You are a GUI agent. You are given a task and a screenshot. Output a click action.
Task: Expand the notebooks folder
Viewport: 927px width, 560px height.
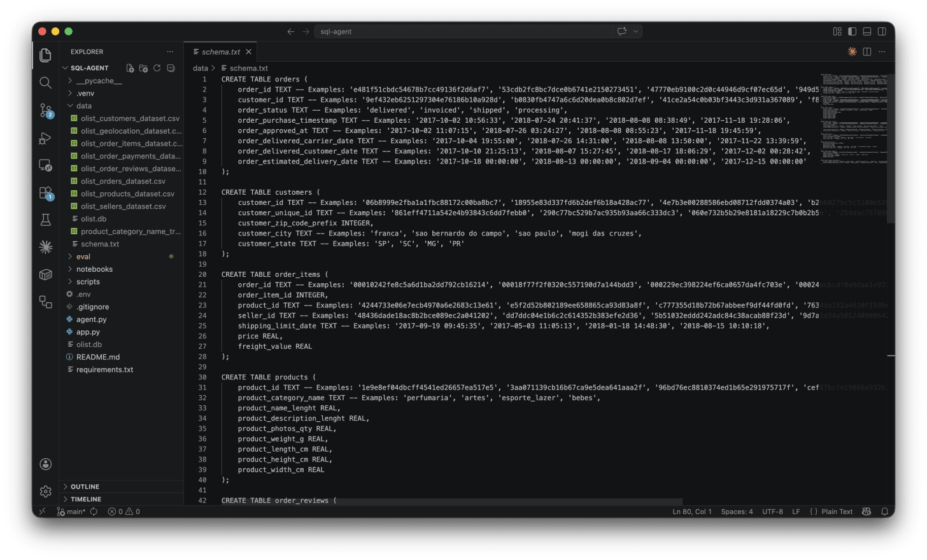click(x=94, y=269)
